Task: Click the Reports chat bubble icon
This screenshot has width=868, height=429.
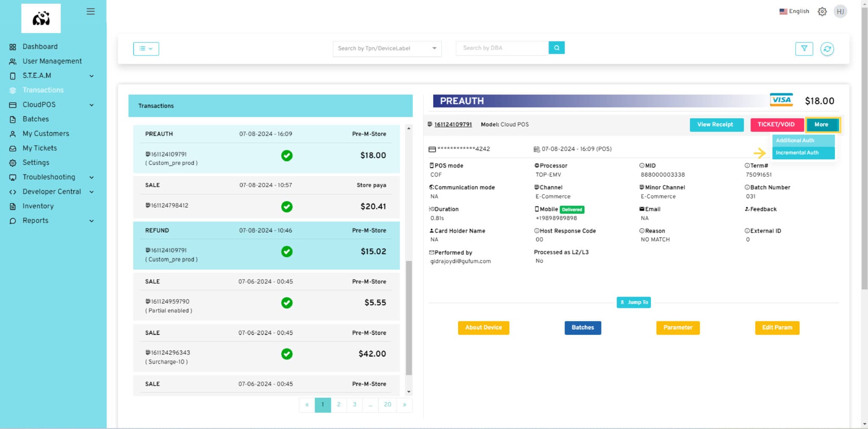Action: tap(13, 221)
